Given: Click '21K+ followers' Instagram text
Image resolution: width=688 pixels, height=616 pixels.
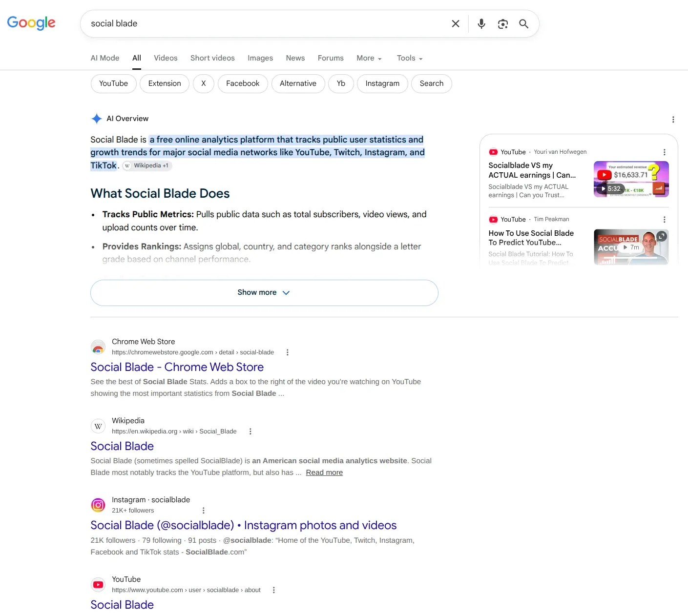Looking at the screenshot, I should click(x=133, y=511).
